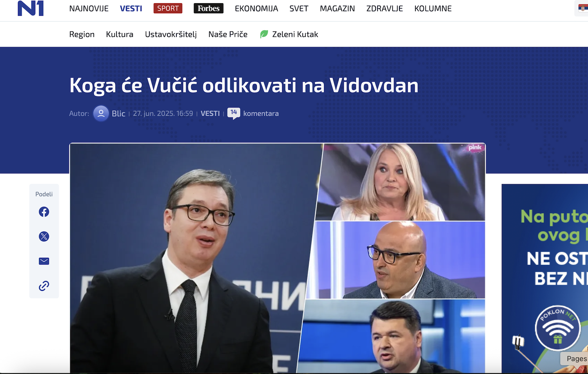Share article via email icon
Screen dimensions: 588x374
click(44, 261)
